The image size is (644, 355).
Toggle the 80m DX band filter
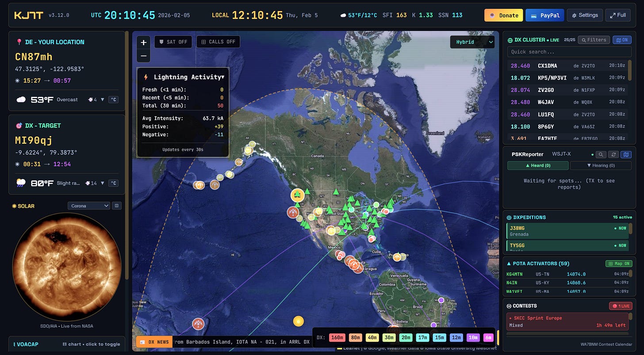pyautogui.click(x=355, y=338)
